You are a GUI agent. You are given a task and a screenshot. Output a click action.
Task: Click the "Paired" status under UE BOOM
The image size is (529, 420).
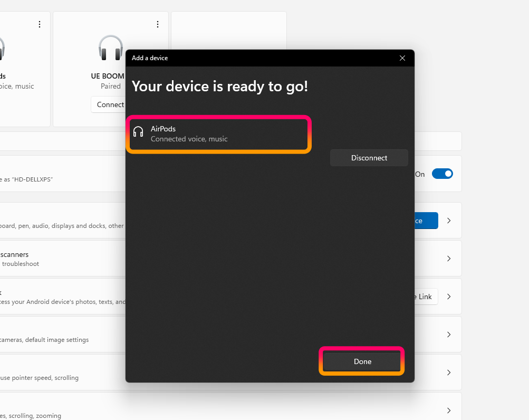111,87
